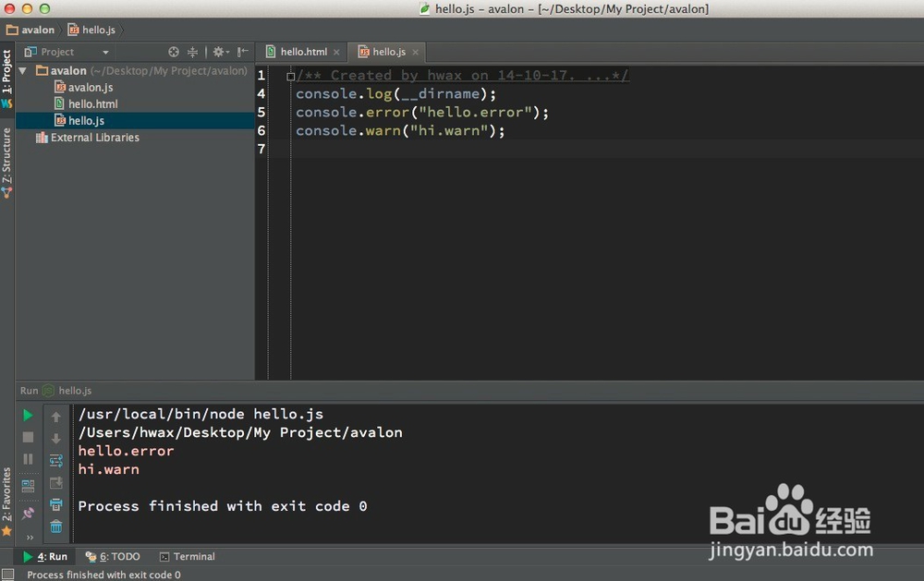
Task: Click the green zoom window button
Action: [x=44, y=9]
